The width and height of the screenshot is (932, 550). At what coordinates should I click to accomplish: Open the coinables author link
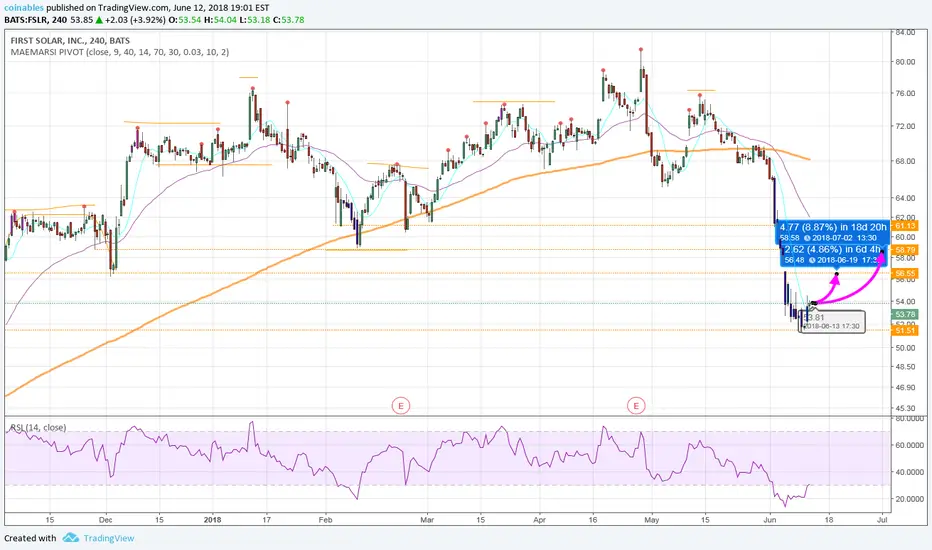24,8
